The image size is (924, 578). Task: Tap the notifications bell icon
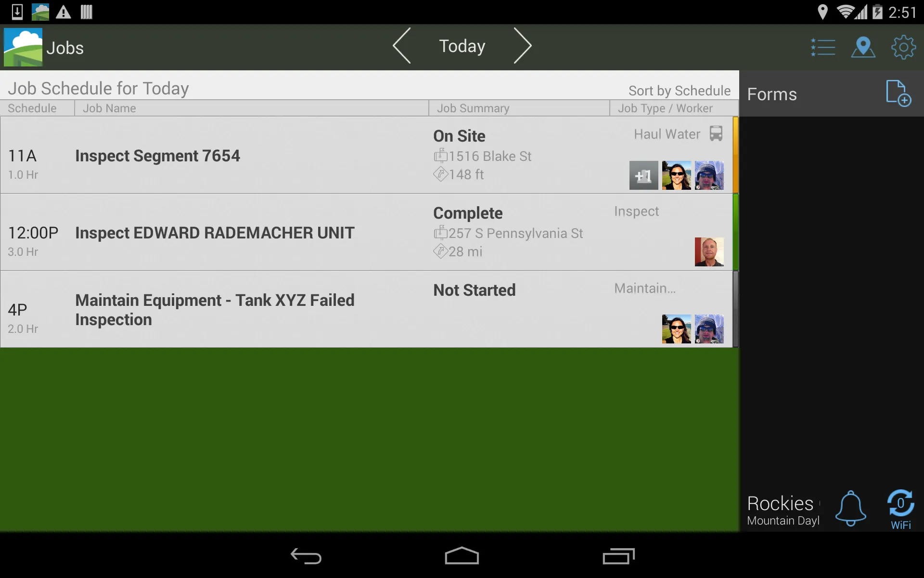pyautogui.click(x=850, y=508)
